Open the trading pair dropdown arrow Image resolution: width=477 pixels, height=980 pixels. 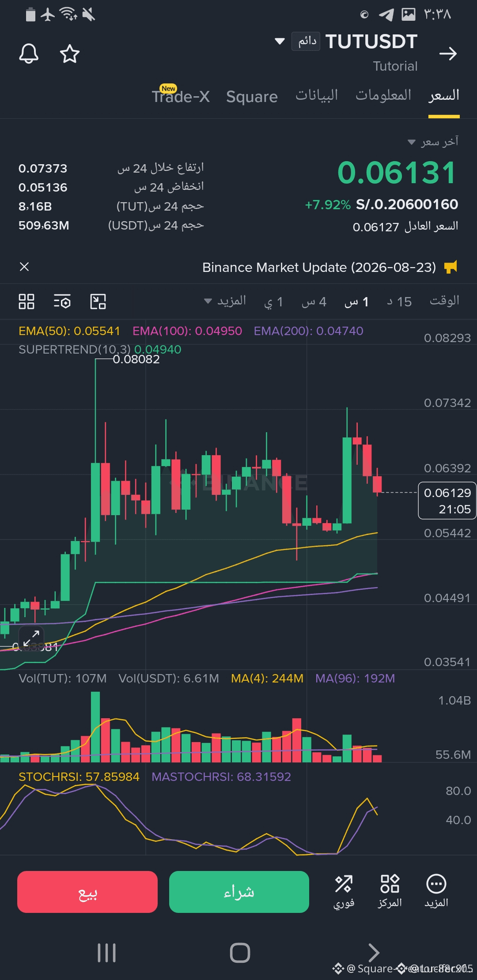280,41
